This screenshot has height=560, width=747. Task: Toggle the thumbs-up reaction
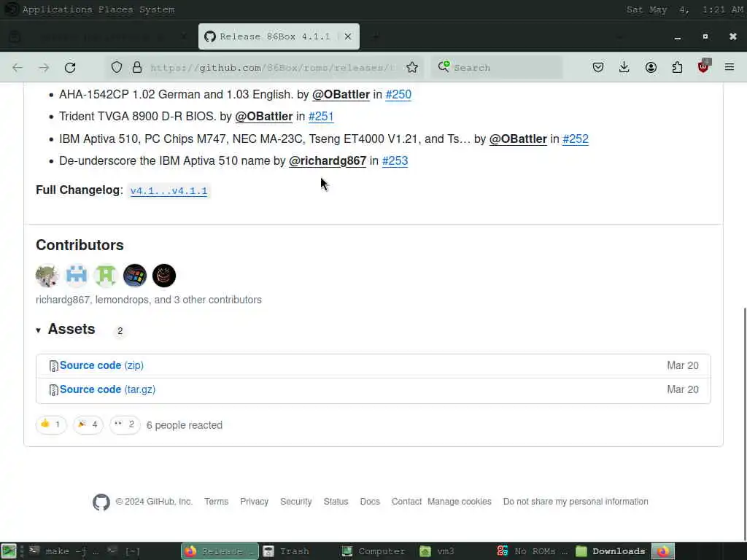tap(51, 425)
